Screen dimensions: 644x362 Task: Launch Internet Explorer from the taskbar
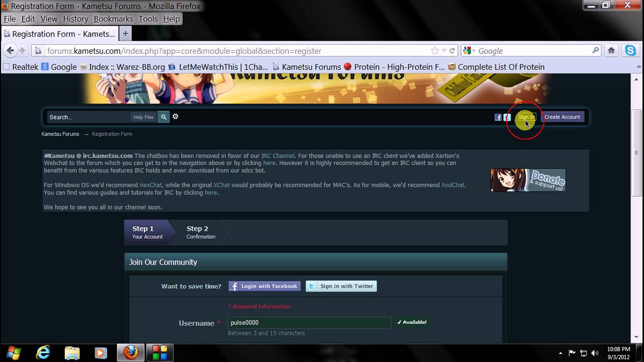[43, 353]
